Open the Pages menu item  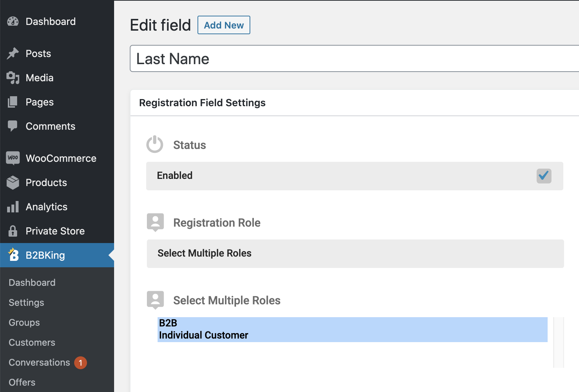(x=57, y=102)
